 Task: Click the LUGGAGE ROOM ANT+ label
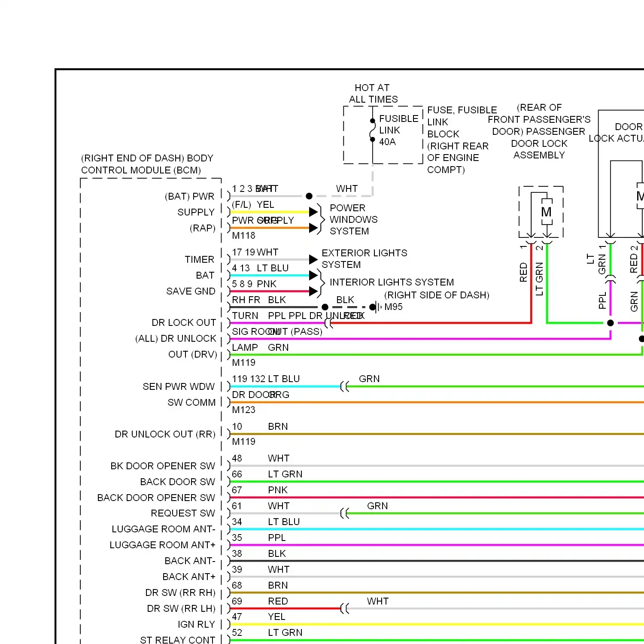click(x=163, y=545)
